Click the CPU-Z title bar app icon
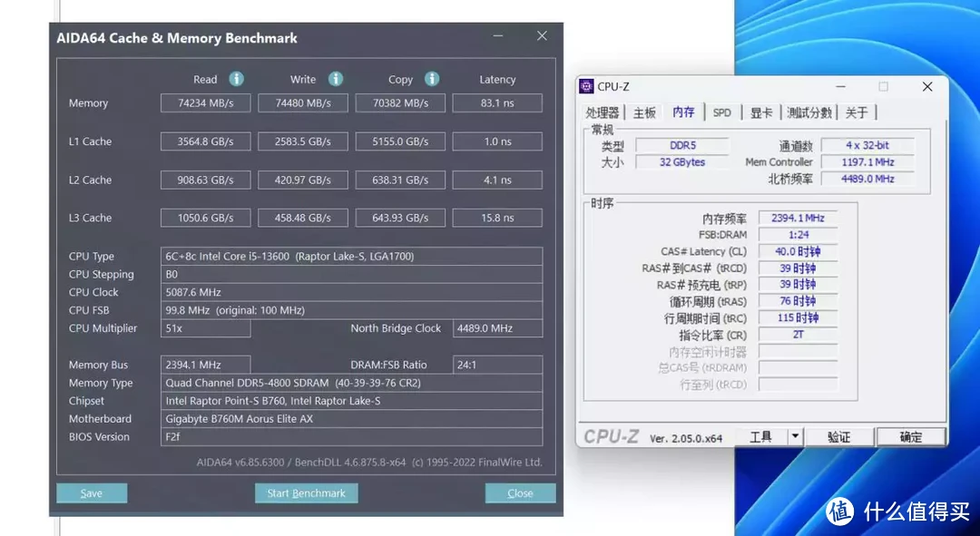 coord(586,86)
